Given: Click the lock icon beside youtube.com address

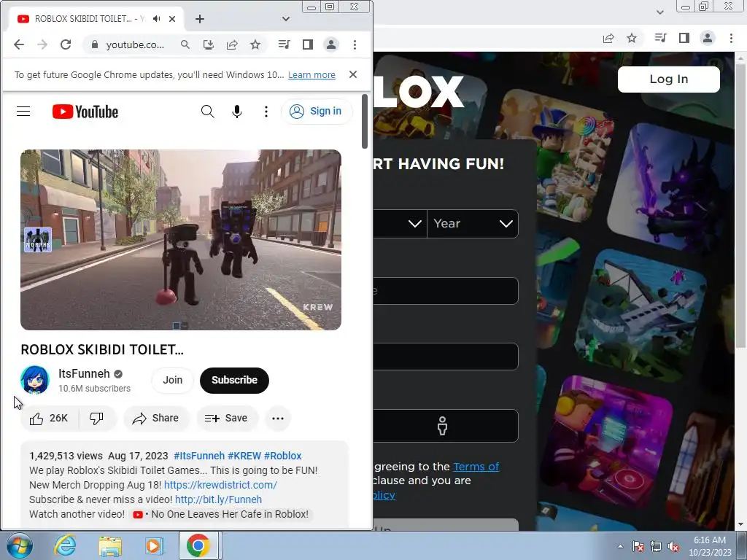Looking at the screenshot, I should tap(94, 44).
